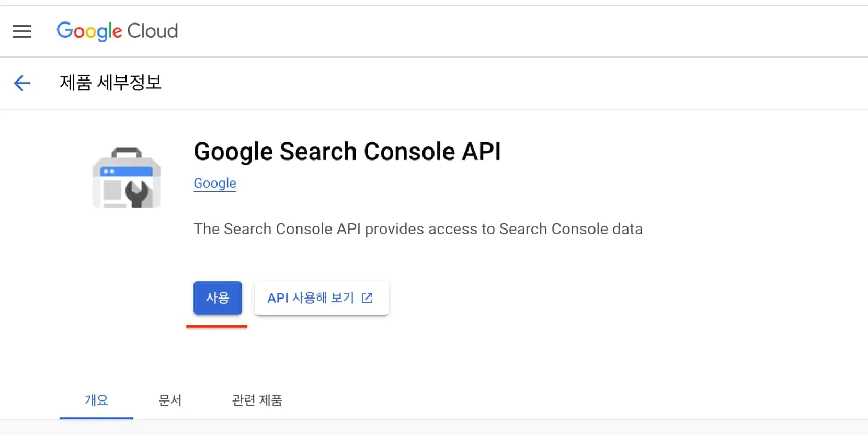Click the API 사용해 보기 button

pyautogui.click(x=321, y=297)
